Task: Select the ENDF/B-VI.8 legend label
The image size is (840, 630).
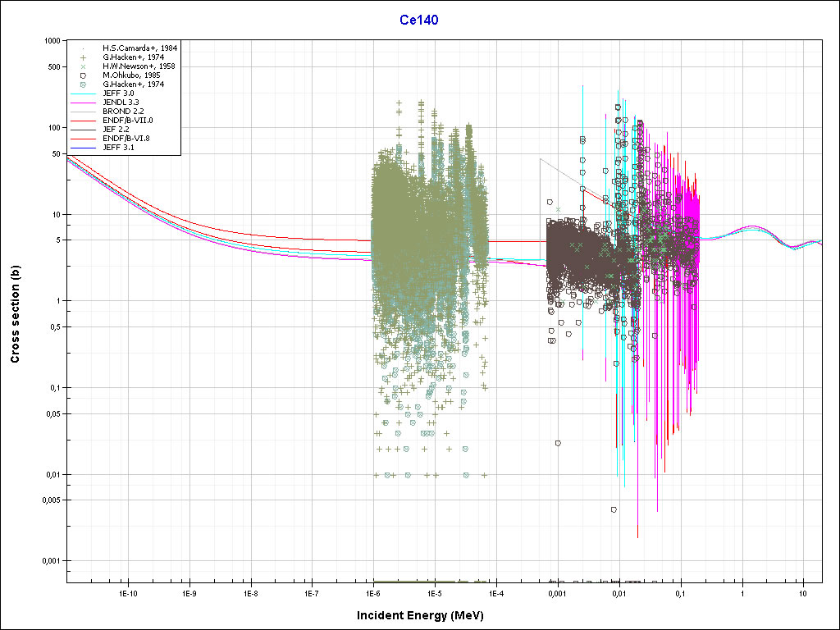Action: (x=126, y=138)
